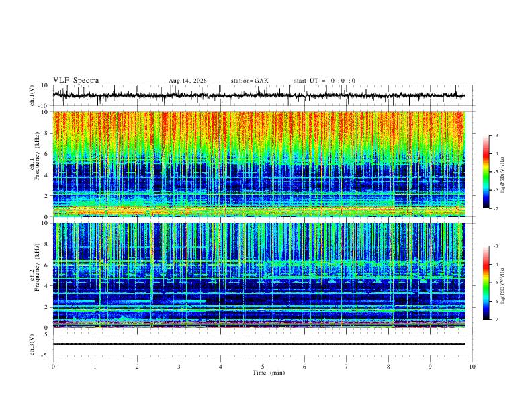Click the VLF Spectra title text
532x411 pixels.
click(76, 81)
